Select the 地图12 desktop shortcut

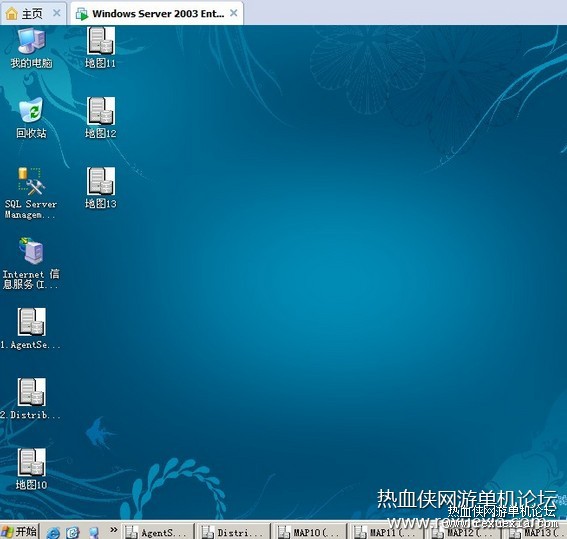[x=101, y=118]
